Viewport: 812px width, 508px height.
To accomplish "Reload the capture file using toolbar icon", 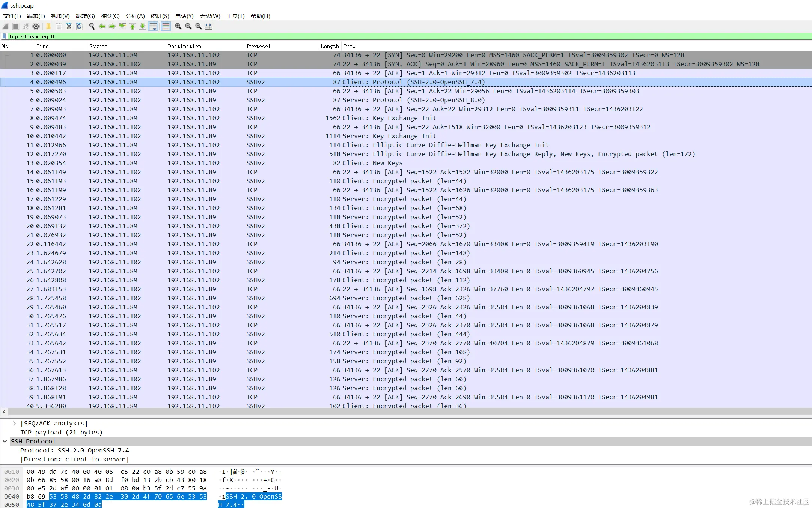I will coord(79,26).
